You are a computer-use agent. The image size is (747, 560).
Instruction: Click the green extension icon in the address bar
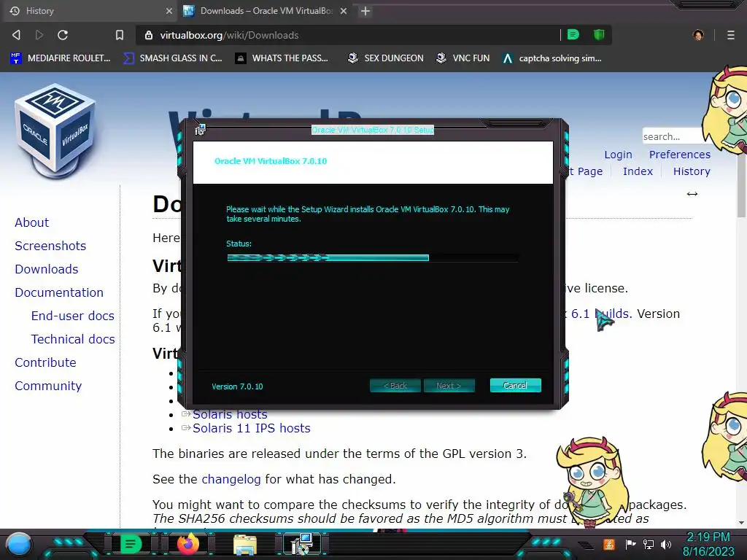[x=573, y=34]
